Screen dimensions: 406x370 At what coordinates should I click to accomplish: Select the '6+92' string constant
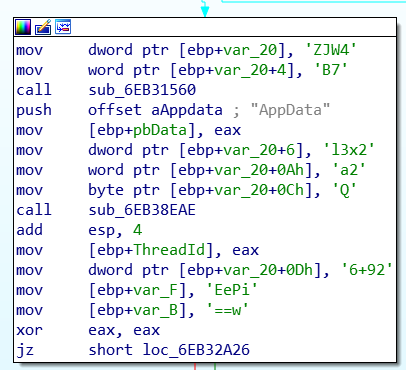tap(367, 270)
